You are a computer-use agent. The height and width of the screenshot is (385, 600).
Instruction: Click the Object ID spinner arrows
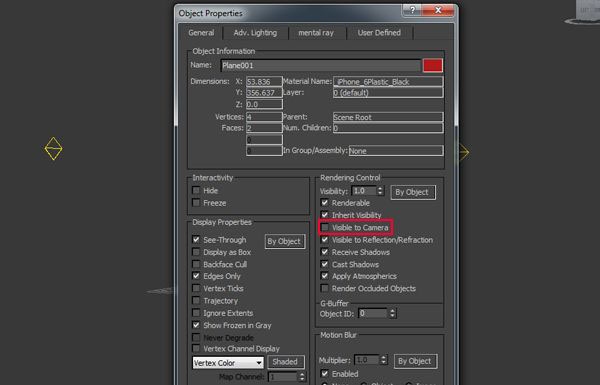392,313
